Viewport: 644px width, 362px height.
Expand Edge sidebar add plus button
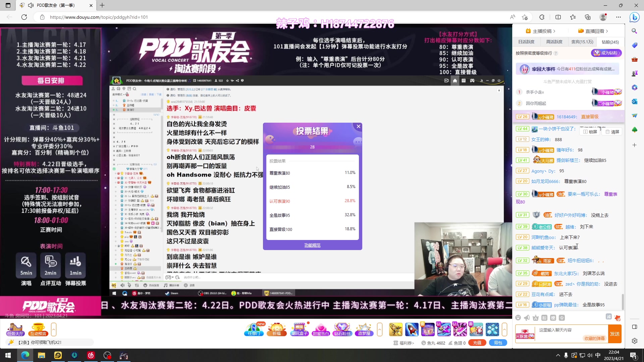click(x=634, y=145)
